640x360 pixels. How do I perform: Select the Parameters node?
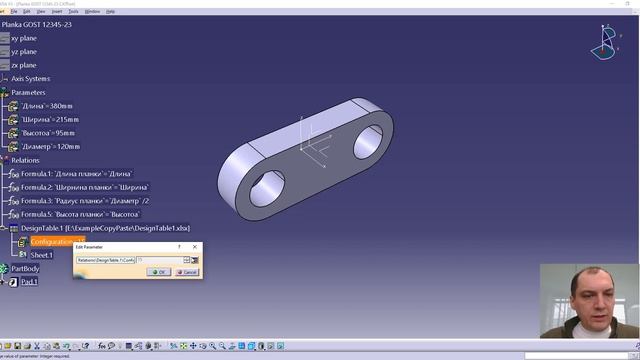point(28,93)
